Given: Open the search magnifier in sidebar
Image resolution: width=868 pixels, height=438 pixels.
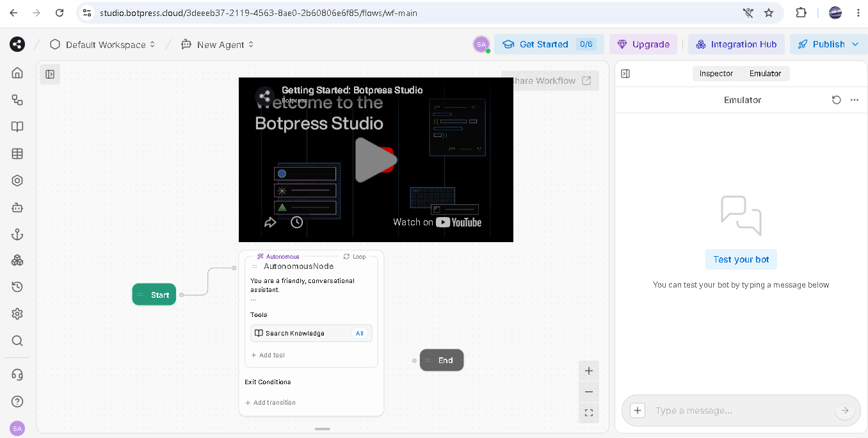Looking at the screenshot, I should [x=17, y=341].
